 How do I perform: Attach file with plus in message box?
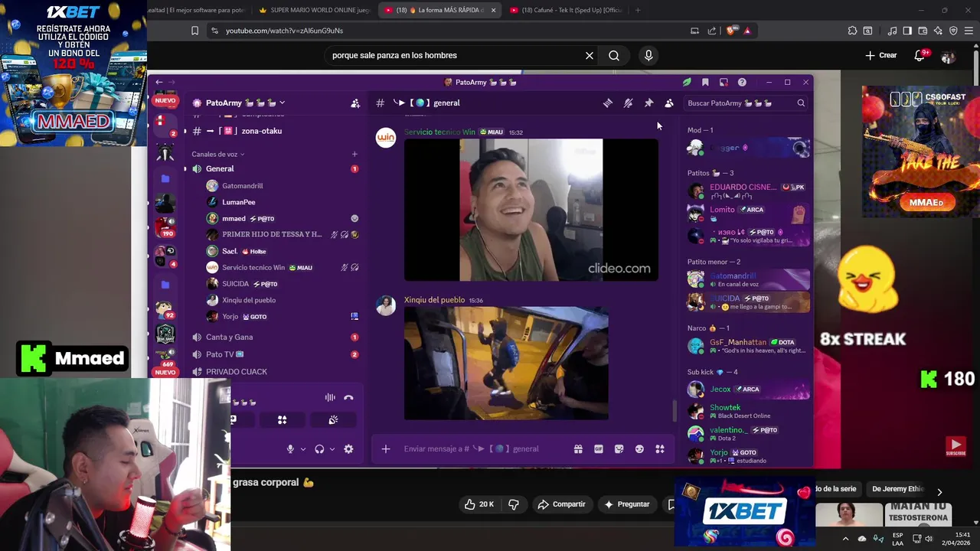(386, 449)
